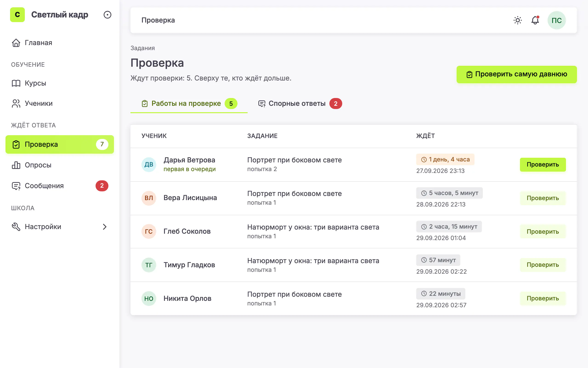This screenshot has height=368, width=588.
Task: Click the ВЛ avatar
Action: [149, 198]
